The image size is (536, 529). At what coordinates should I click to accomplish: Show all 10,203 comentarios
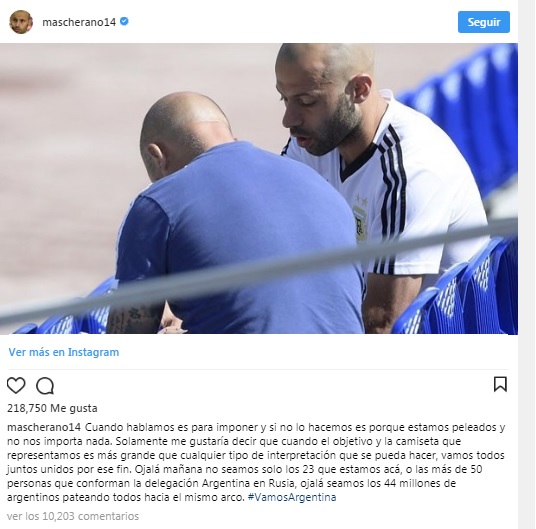73,516
